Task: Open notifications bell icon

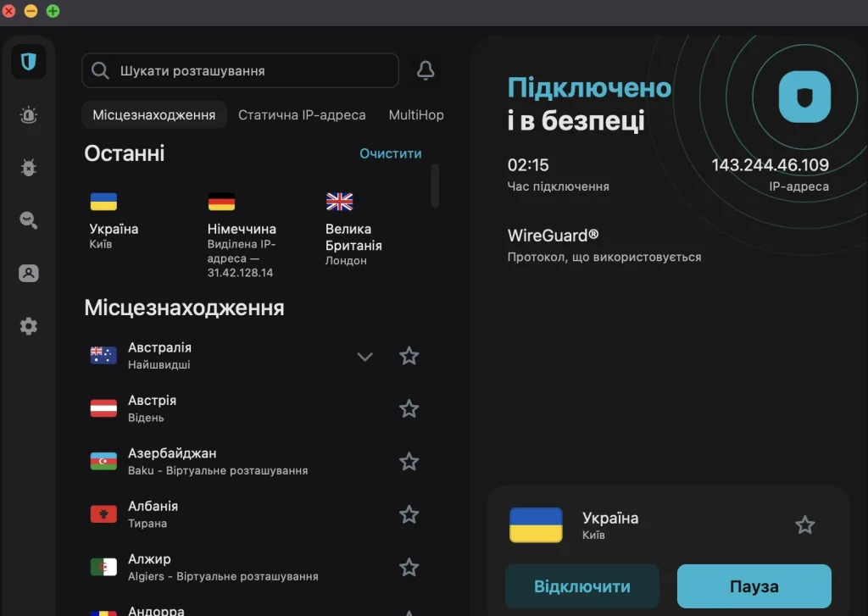Action: [x=426, y=70]
